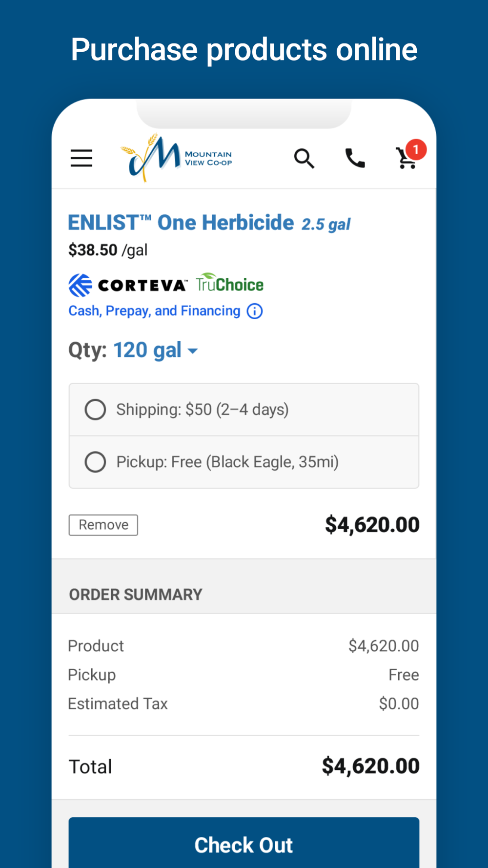This screenshot has width=488, height=868.
Task: Click Cash, Prepay, and Financing link
Action: coord(154,311)
